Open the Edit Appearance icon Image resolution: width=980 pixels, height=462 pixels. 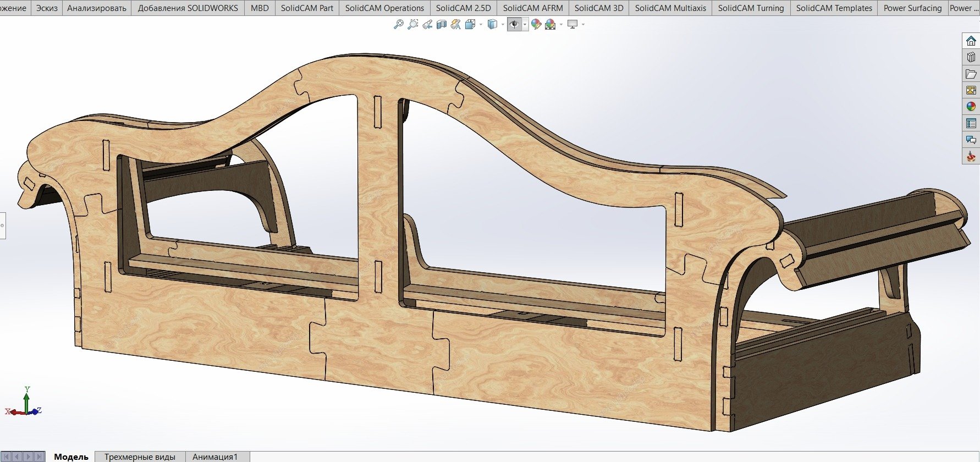[536, 24]
